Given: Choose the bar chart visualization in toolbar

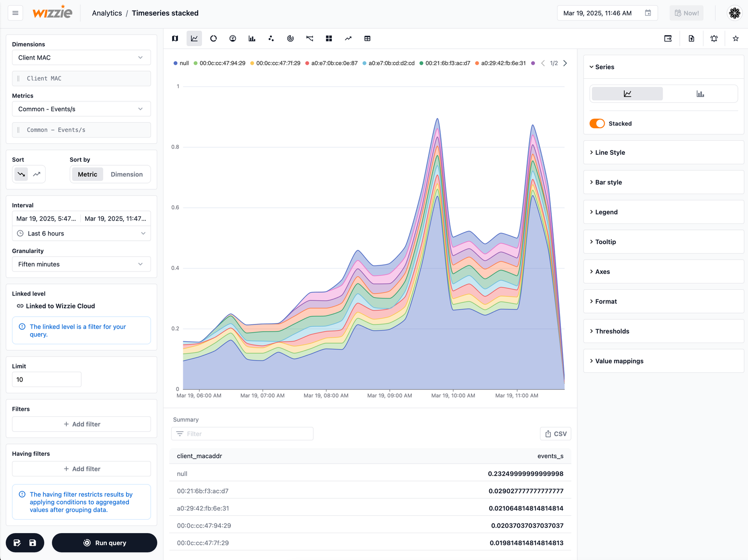Looking at the screenshot, I should pos(252,38).
